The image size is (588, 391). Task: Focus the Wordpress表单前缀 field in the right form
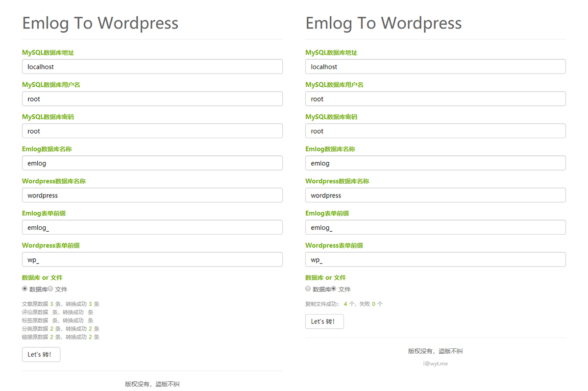pyautogui.click(x=436, y=260)
